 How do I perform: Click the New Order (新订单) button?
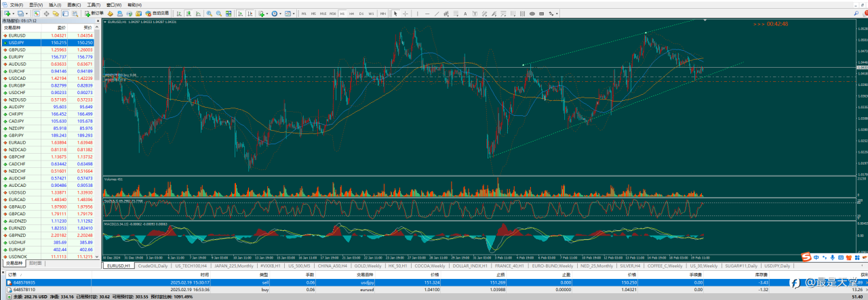[94, 14]
